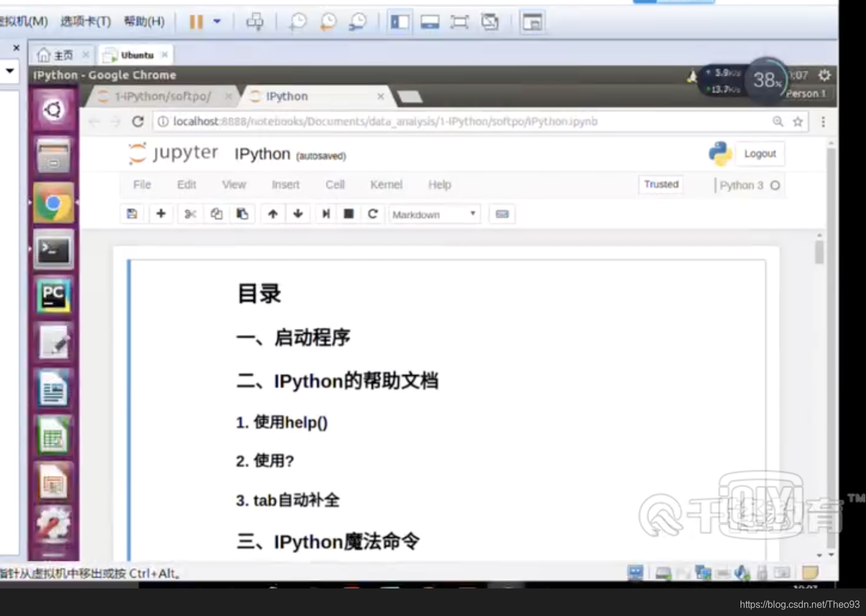This screenshot has width=866, height=616.
Task: Launch Files manager from Ubuntu launcher
Action: coord(53,156)
